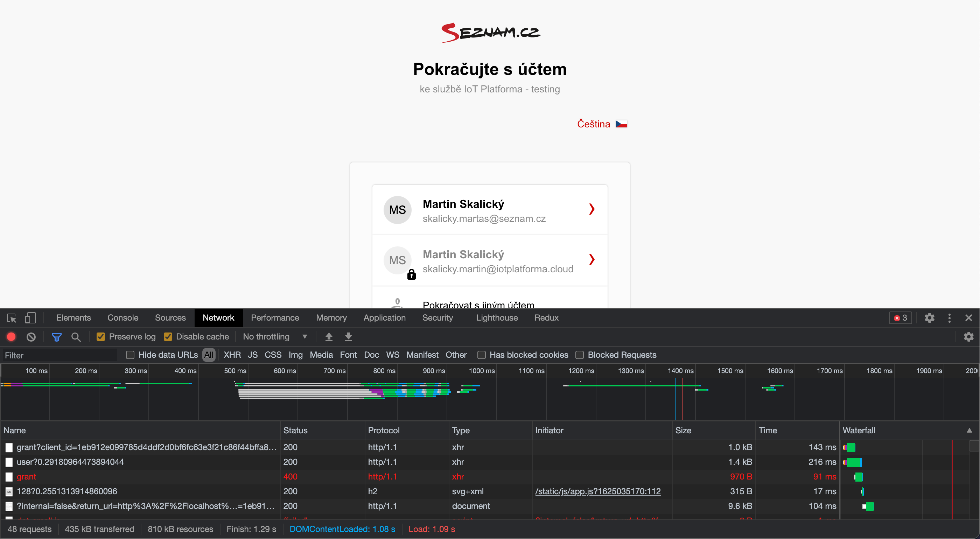Choose account skalicky.martas@seznam.cz
This screenshot has height=539, width=980.
pyautogui.click(x=490, y=210)
